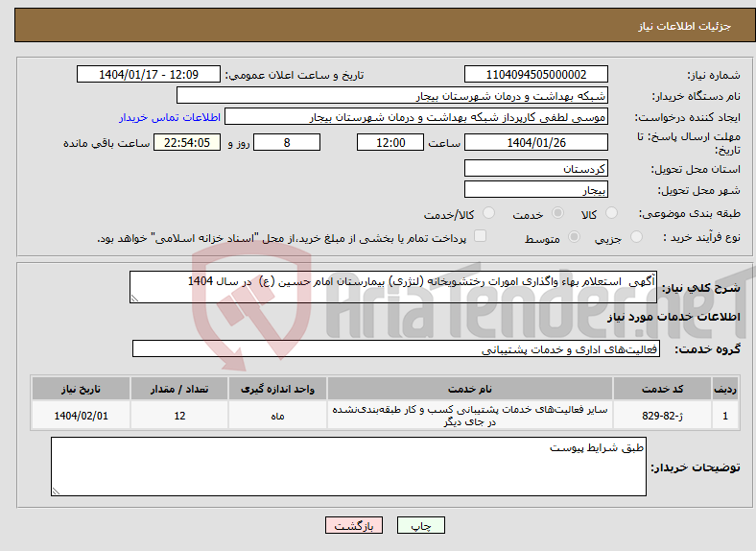The image size is (756, 551).
Task: Click the unit cell ماه
Action: [x=277, y=415]
